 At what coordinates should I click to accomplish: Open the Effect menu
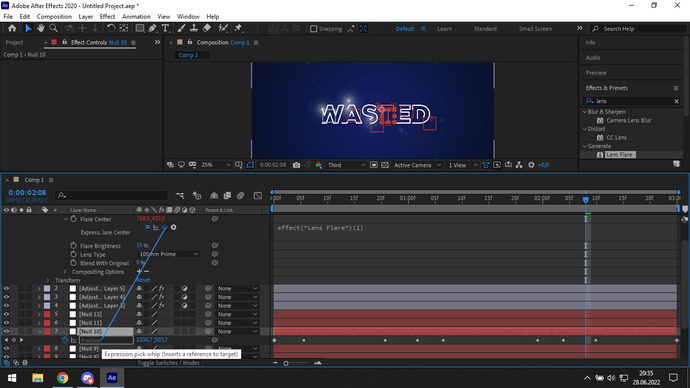[x=107, y=16]
